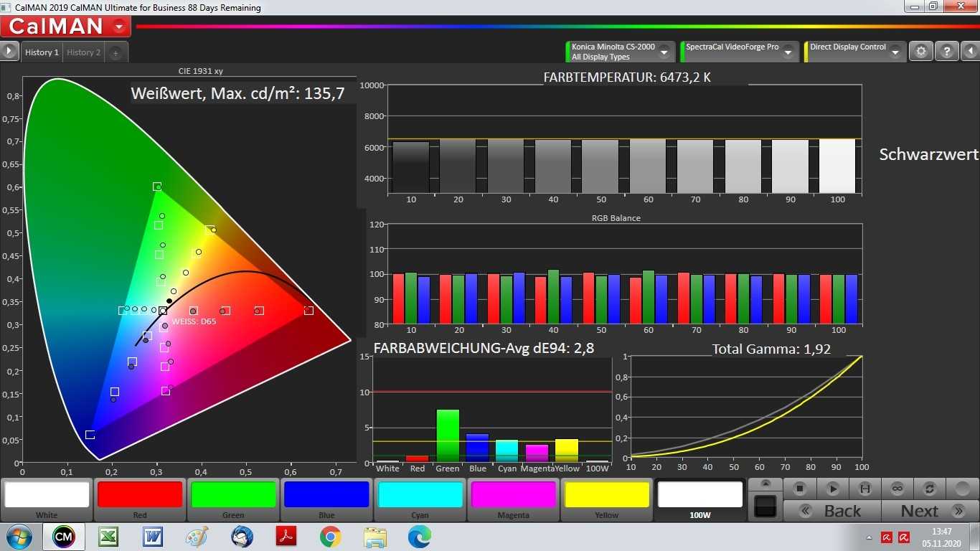
Task: Open Adobe Reader from the taskbar
Action: [x=286, y=537]
